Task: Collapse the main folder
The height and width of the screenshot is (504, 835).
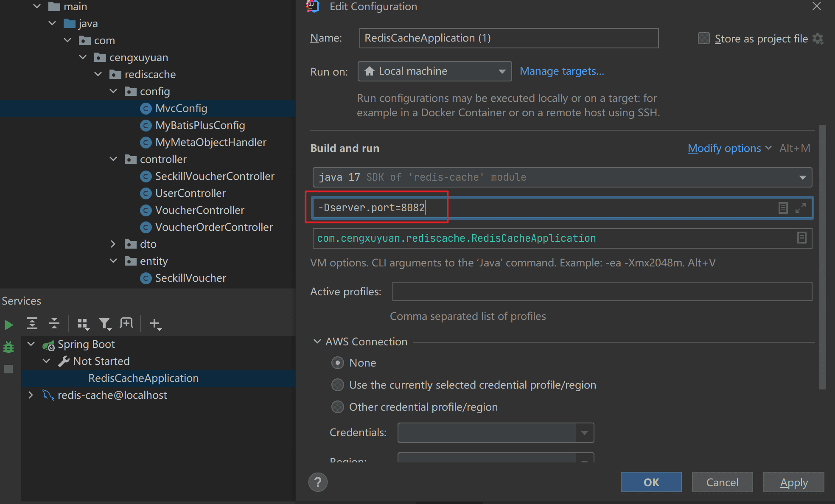Action: pos(37,6)
